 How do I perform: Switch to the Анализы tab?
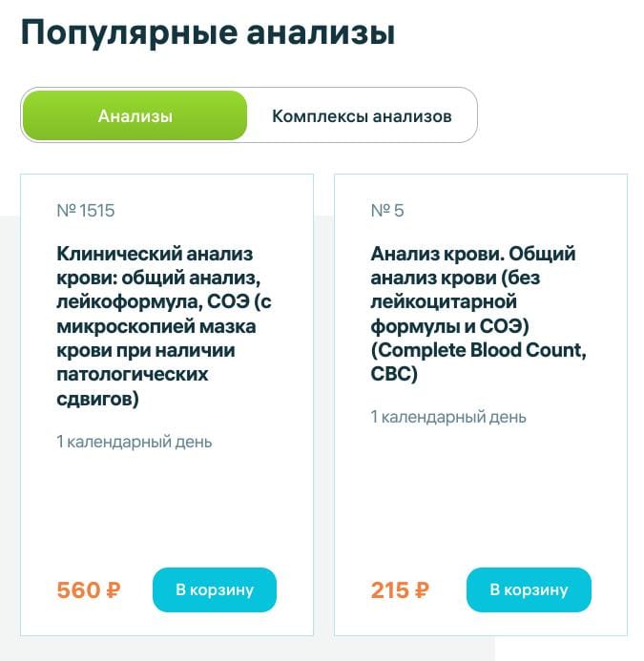[135, 116]
